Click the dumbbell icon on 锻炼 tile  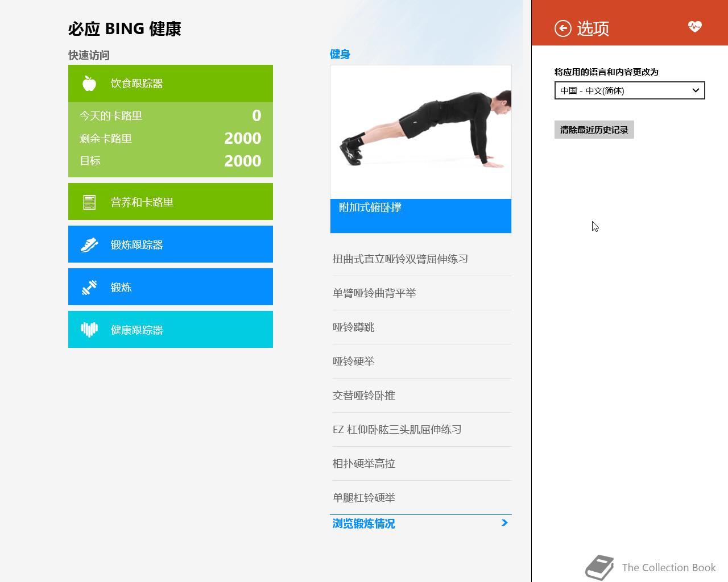click(x=89, y=287)
